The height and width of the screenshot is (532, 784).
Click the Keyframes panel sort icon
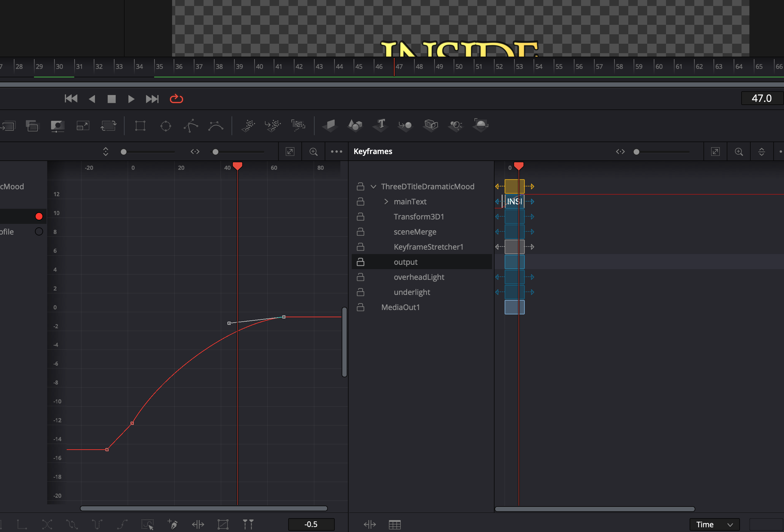click(761, 152)
